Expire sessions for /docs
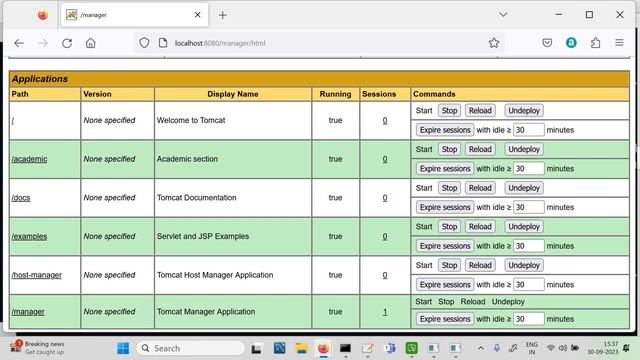The height and width of the screenshot is (360, 640). tap(445, 207)
